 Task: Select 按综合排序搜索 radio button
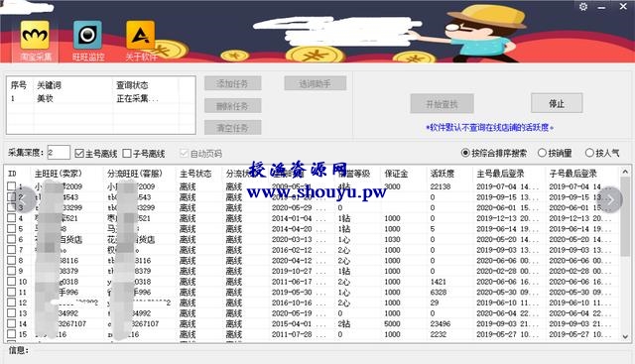(465, 153)
